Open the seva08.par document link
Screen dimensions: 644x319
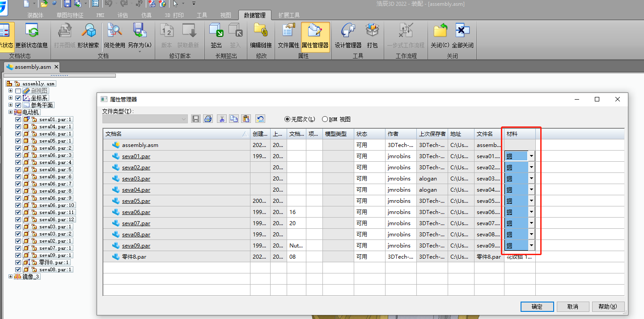tap(136, 235)
